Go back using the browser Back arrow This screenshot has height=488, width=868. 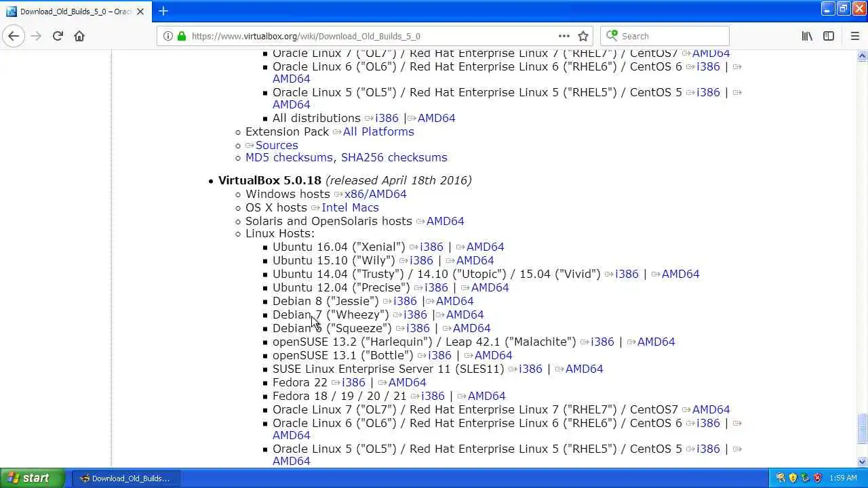point(14,36)
